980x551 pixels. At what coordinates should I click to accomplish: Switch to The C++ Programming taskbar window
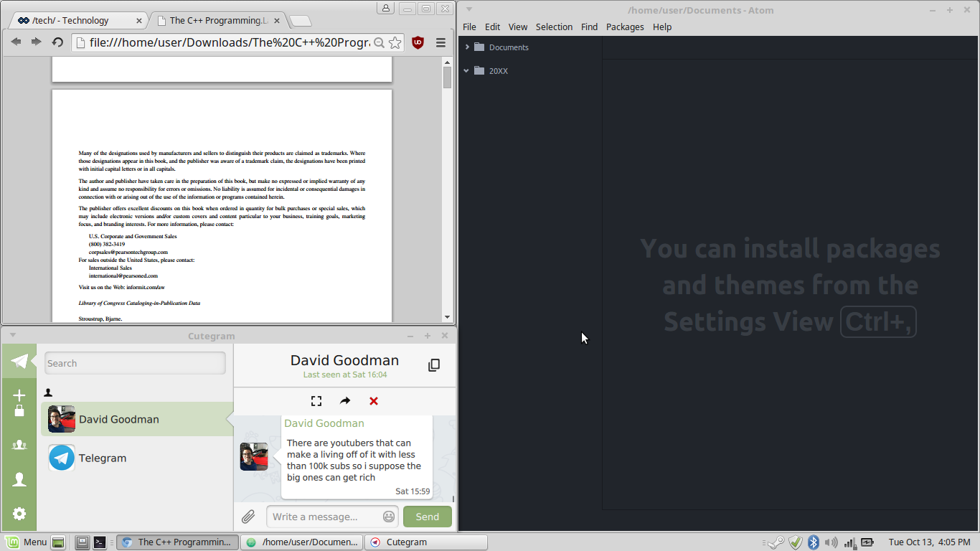176,542
